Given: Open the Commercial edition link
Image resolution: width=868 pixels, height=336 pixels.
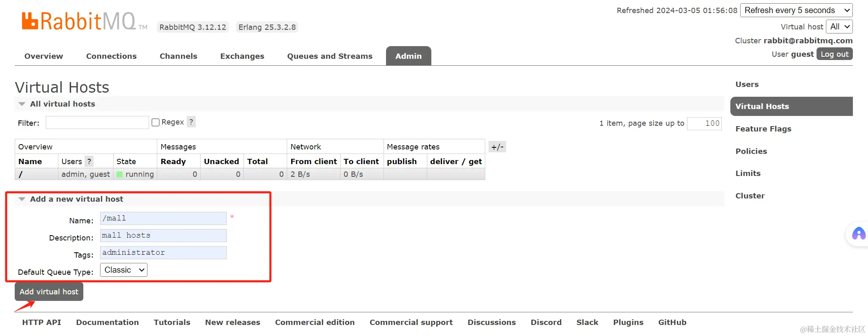Looking at the screenshot, I should [315, 322].
